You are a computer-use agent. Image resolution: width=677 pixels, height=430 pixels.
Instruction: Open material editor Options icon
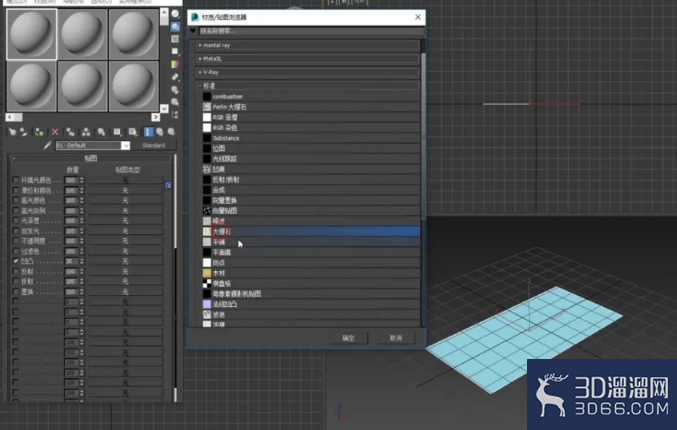175,89
